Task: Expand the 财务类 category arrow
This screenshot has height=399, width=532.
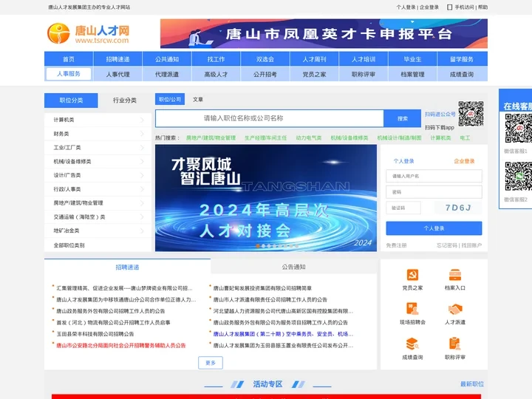Action: click(142, 134)
